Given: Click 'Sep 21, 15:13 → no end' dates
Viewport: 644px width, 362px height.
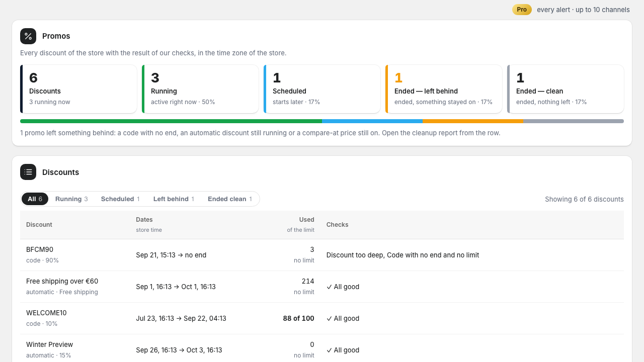Looking at the screenshot, I should [x=171, y=255].
